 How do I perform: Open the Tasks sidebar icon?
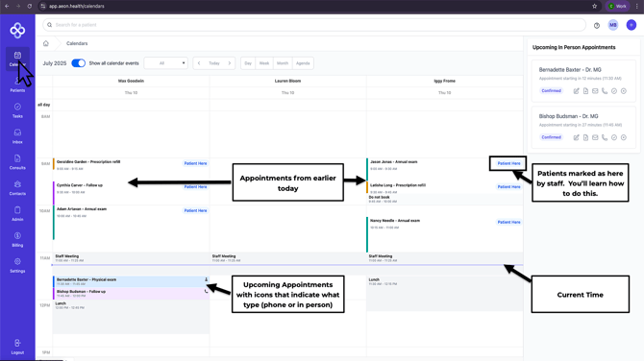pos(17,110)
